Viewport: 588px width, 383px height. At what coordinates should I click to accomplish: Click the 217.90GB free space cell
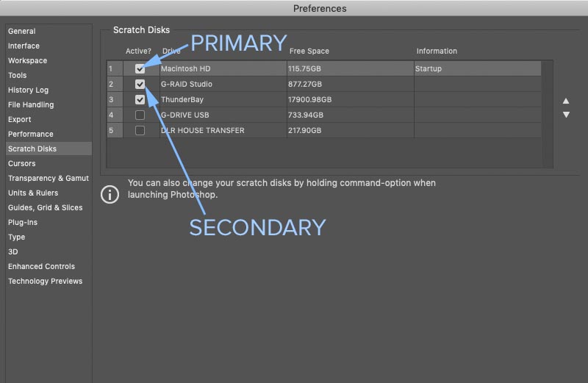coord(351,130)
